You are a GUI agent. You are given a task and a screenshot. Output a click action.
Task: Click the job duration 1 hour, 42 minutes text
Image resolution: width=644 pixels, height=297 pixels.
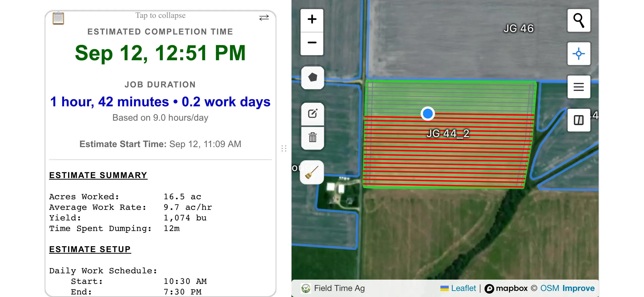(109, 102)
